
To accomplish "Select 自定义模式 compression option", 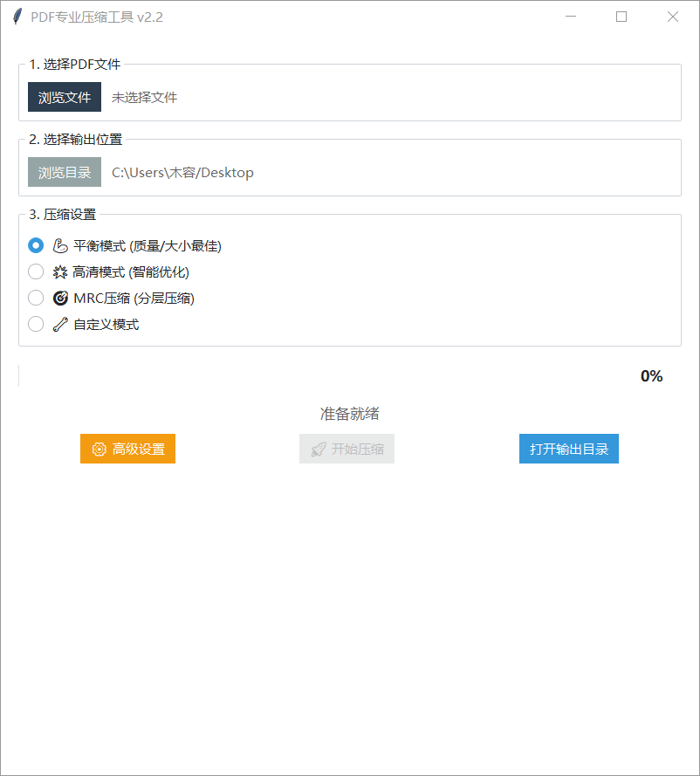I will (x=35, y=324).
